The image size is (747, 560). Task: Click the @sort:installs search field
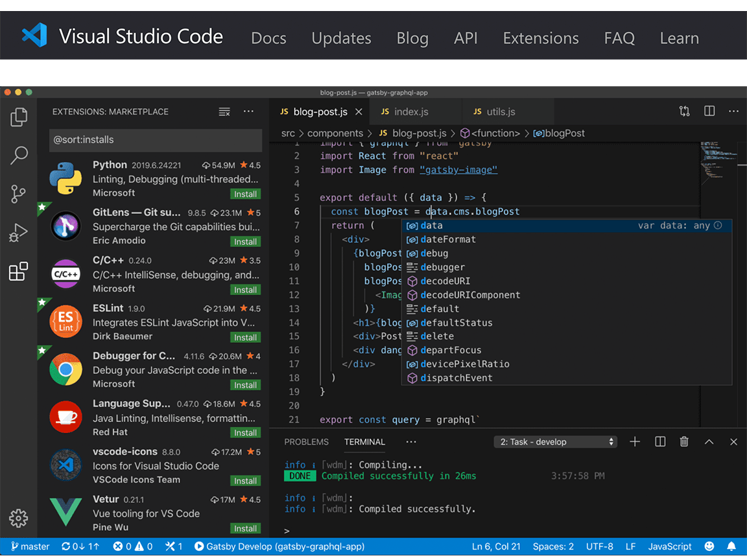coord(155,141)
